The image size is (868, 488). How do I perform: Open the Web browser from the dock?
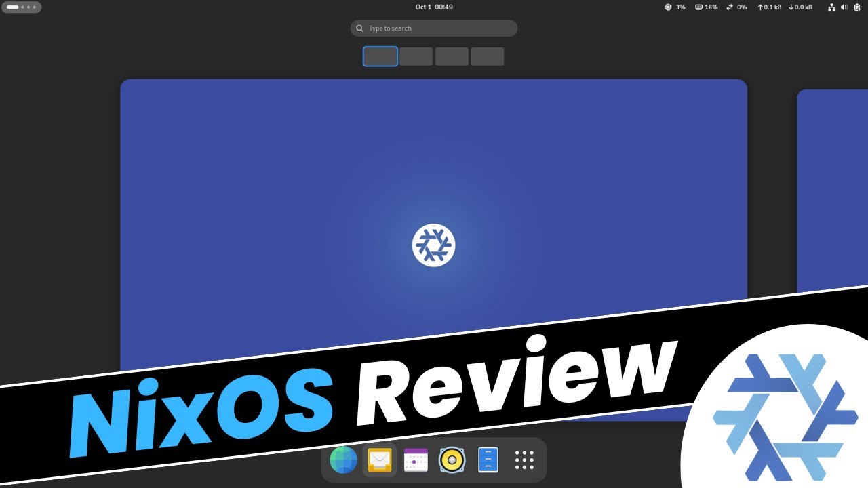(x=343, y=460)
